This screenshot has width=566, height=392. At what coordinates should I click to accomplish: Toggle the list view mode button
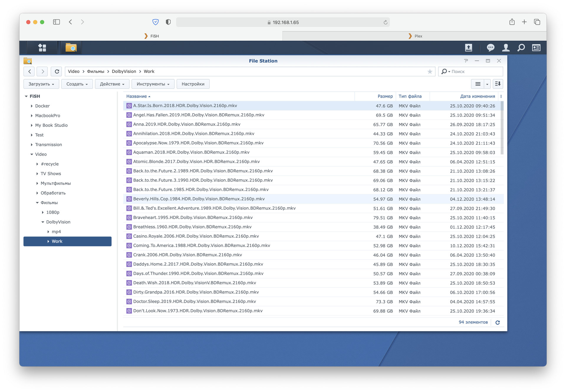tap(478, 84)
